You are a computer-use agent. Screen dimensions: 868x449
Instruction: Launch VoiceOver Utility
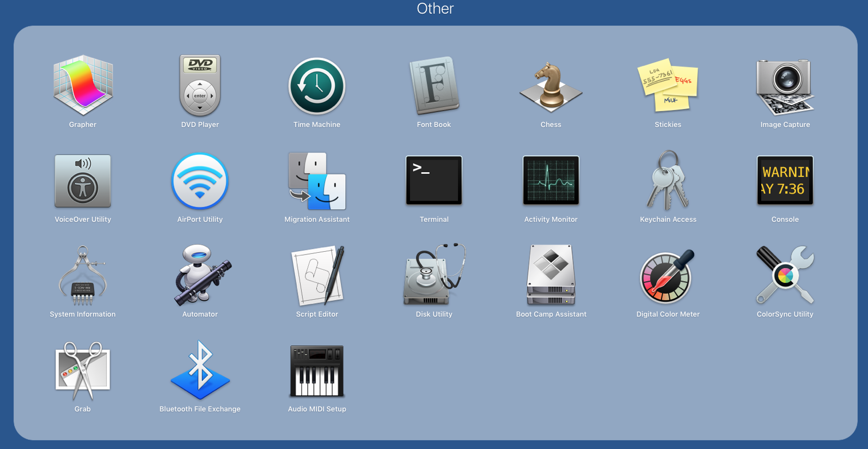(83, 181)
